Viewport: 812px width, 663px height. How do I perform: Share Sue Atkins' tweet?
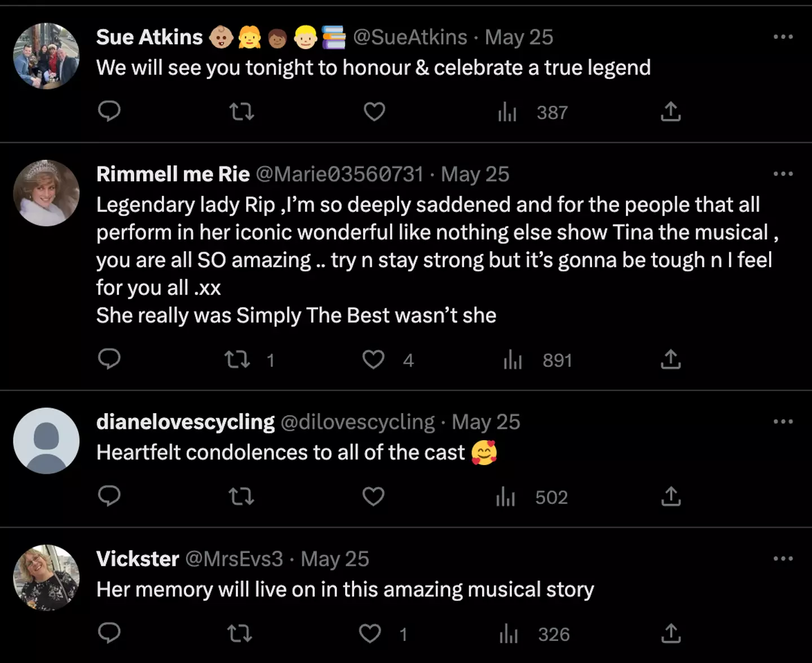coord(670,112)
